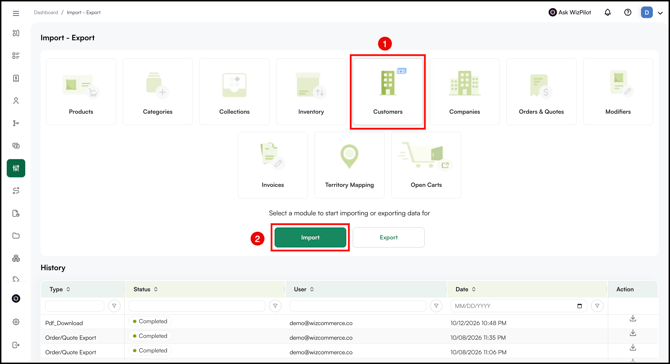Select the Orders & Quotes module card
Image resolution: width=670 pixels, height=364 pixels.
click(x=541, y=91)
